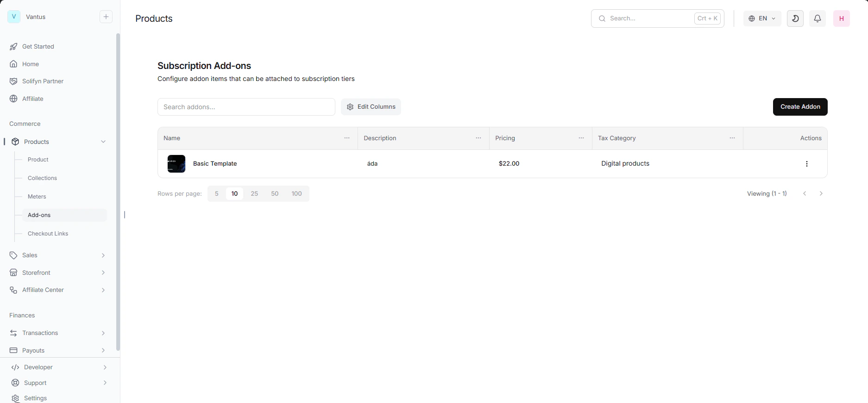
Task: Open the Description column options menu
Action: coord(478,138)
